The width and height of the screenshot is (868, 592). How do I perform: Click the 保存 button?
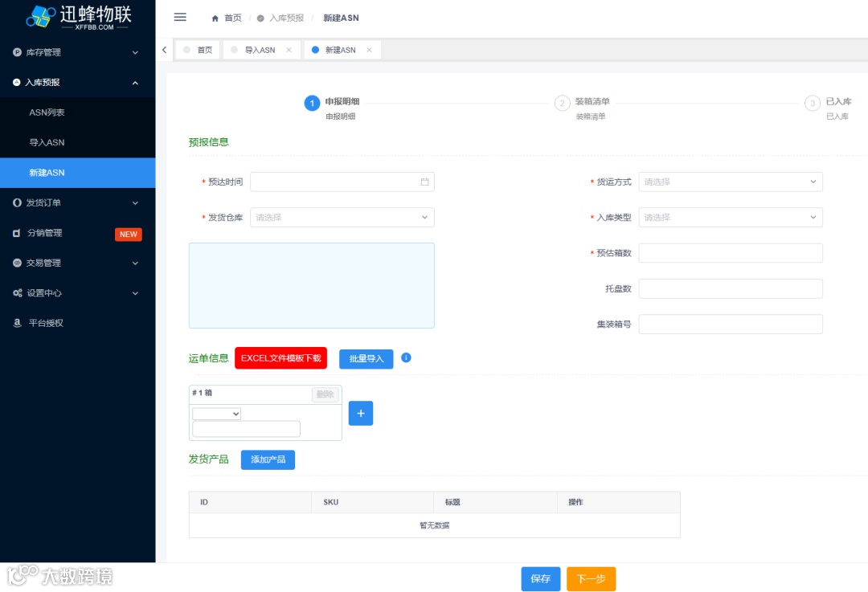point(541,578)
